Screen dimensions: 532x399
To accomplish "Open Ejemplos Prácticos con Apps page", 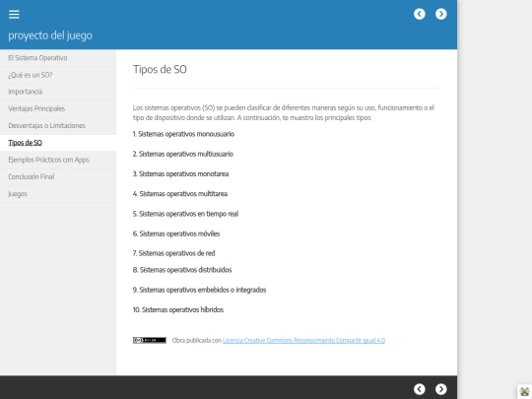I will tap(58, 160).
